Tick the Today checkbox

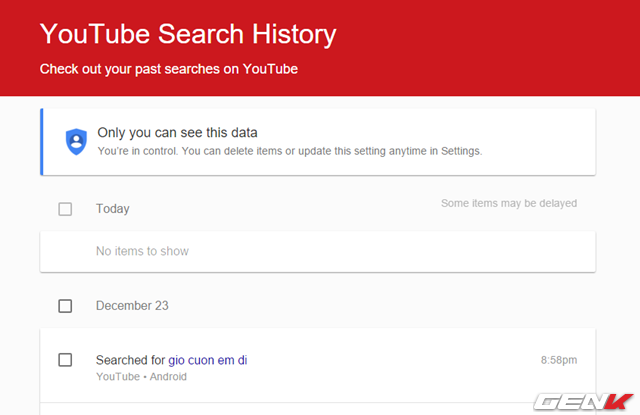[65, 209]
